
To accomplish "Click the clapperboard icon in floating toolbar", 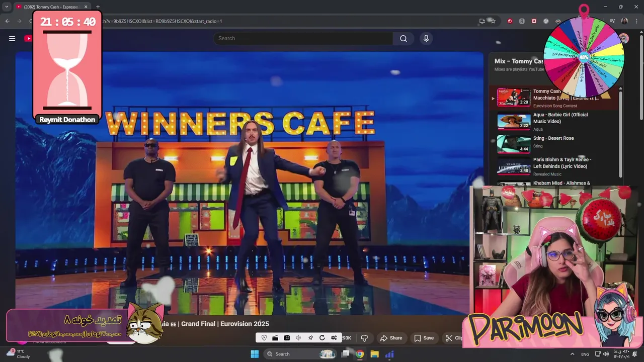I will pos(275,338).
